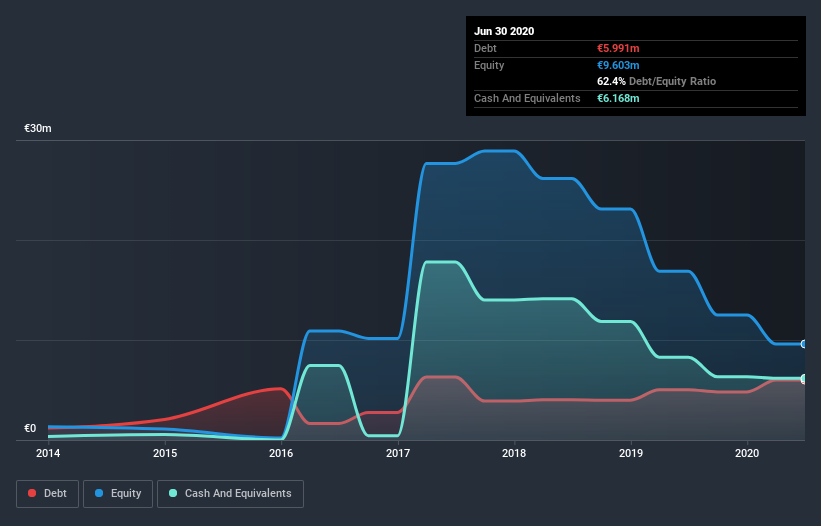Click the Debt label in tooltip
This screenshot has width=821, height=526.
[485, 48]
